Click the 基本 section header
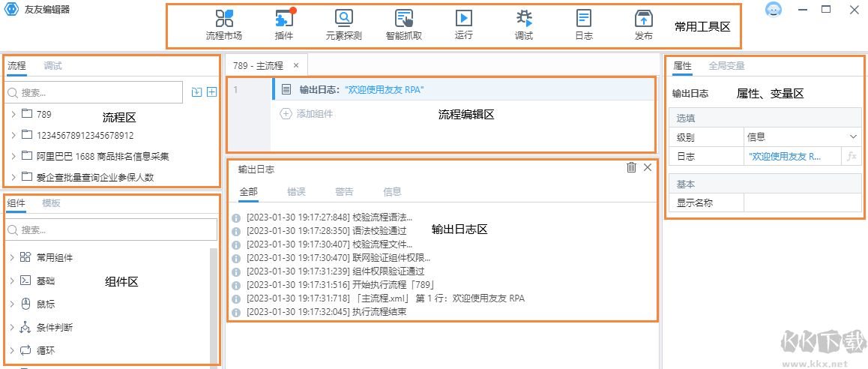Screen dimensions: 868x369 pos(765,184)
